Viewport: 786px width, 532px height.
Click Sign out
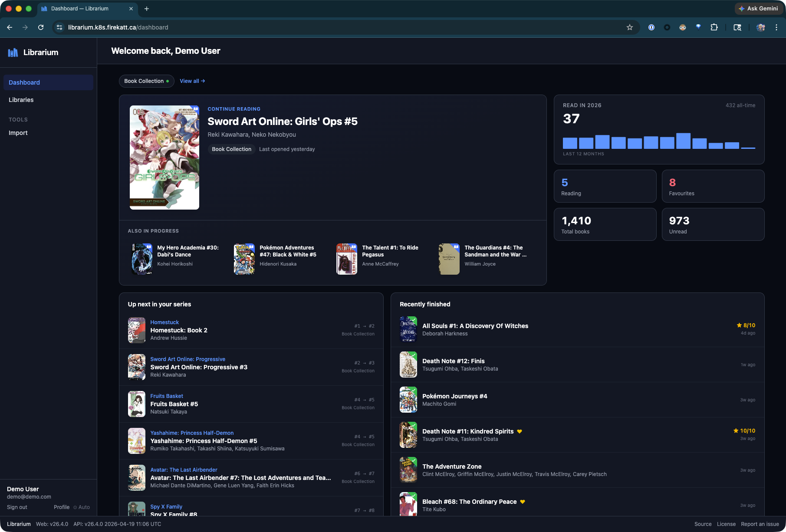point(17,507)
